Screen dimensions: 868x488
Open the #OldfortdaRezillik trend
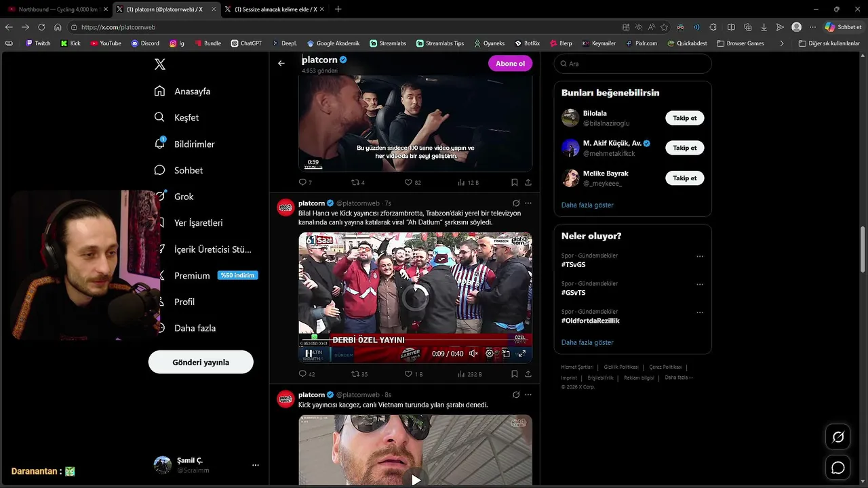590,321
